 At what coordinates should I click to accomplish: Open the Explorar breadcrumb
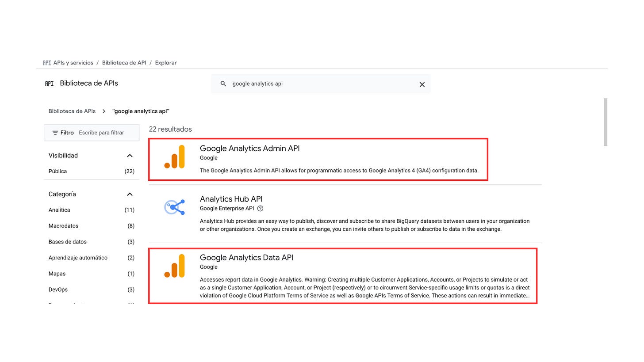(166, 63)
